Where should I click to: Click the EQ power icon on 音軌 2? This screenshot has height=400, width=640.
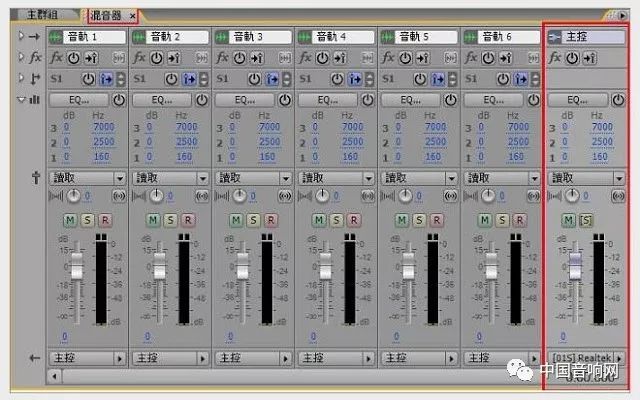201,100
